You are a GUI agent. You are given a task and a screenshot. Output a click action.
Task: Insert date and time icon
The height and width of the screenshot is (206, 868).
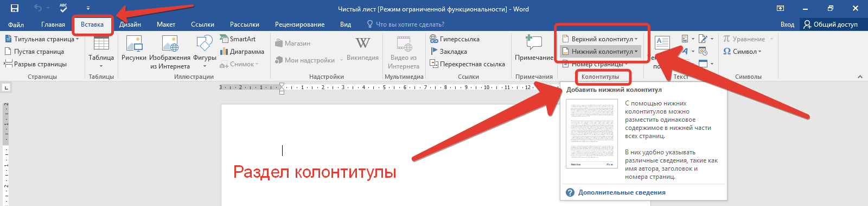coord(703,51)
